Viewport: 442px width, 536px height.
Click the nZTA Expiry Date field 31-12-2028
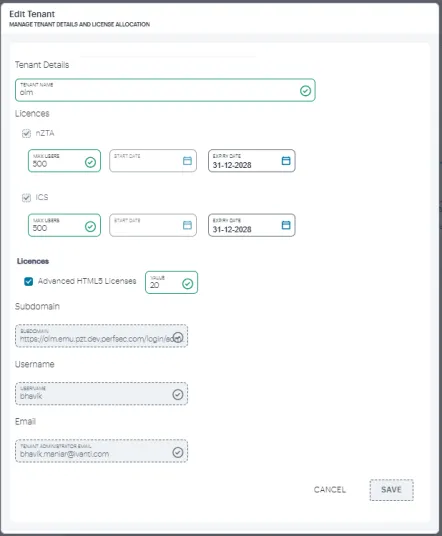[252, 161]
